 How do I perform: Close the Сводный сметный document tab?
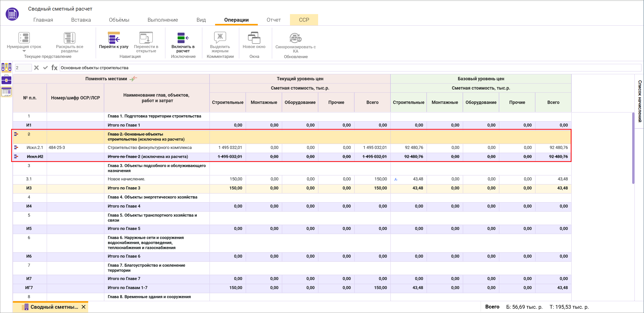[84, 307]
